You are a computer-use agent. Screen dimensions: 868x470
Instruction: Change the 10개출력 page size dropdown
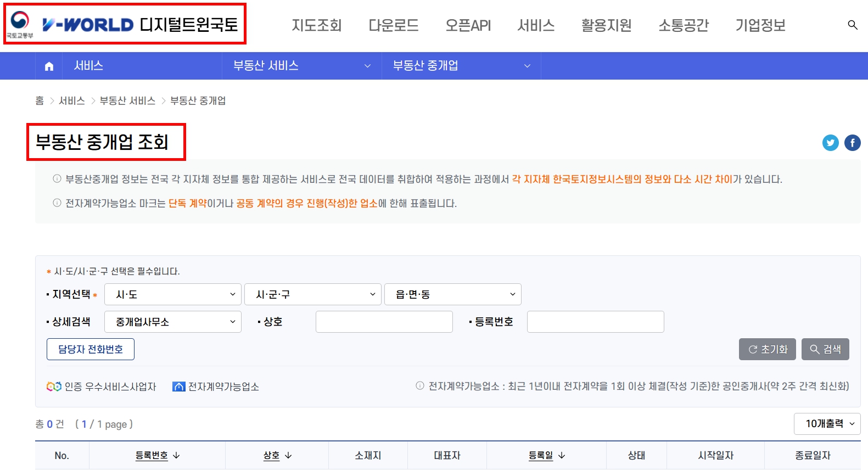pos(827,424)
